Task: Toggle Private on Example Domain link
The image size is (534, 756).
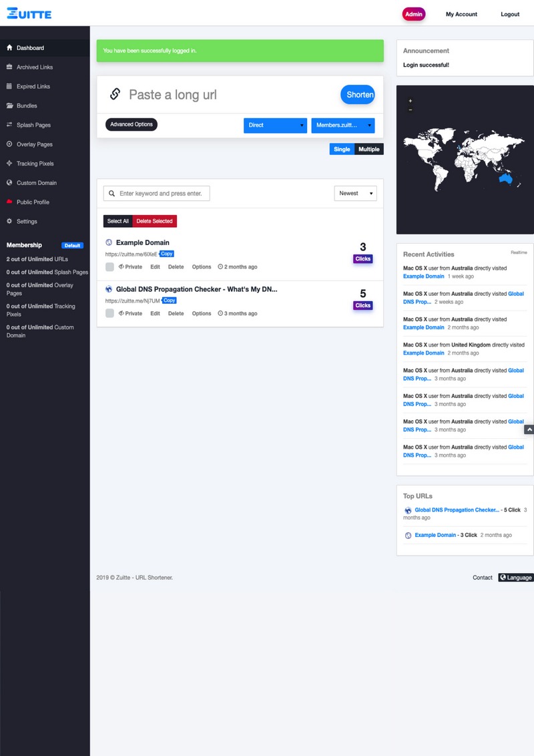Action: pos(131,266)
